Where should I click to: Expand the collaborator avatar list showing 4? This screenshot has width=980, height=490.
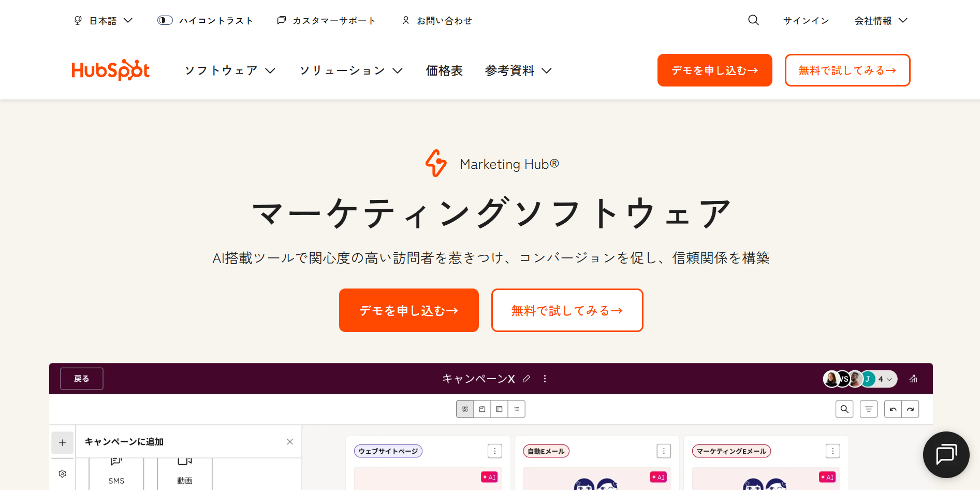883,379
